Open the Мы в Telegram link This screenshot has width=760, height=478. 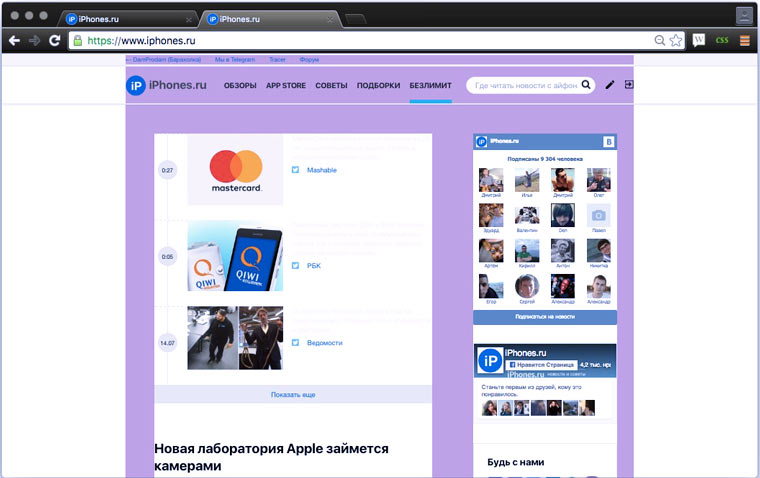point(235,60)
